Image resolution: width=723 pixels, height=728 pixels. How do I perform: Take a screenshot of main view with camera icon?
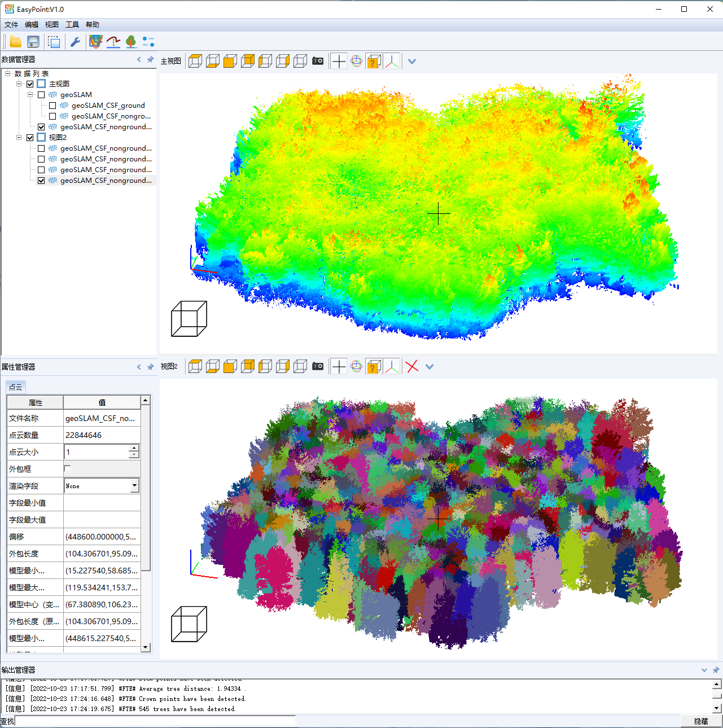click(x=318, y=61)
